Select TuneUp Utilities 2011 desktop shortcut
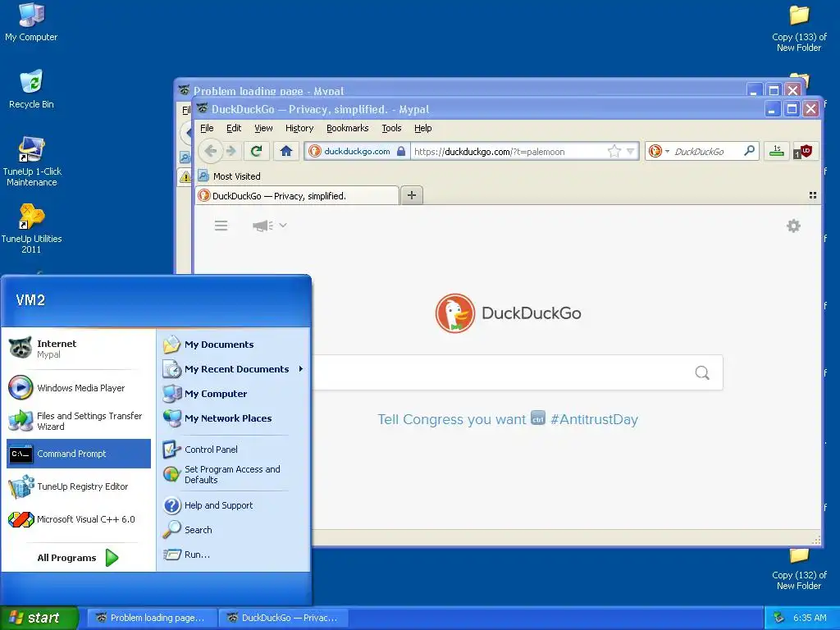This screenshot has height=630, width=840. pos(32,229)
